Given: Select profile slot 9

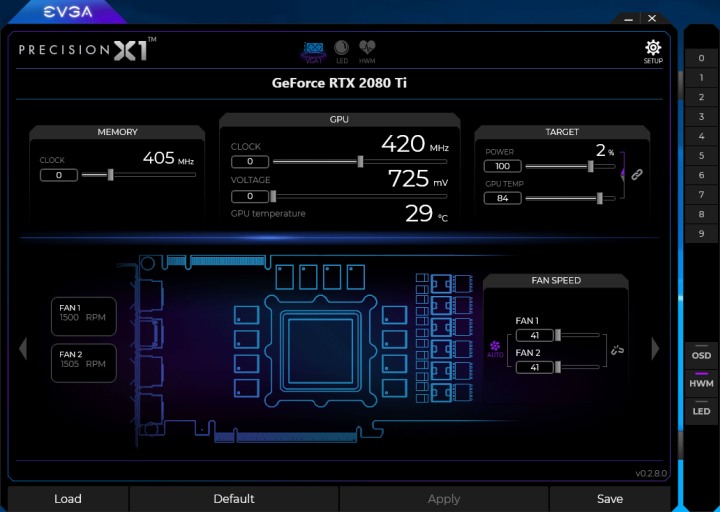Looking at the screenshot, I should tap(701, 234).
